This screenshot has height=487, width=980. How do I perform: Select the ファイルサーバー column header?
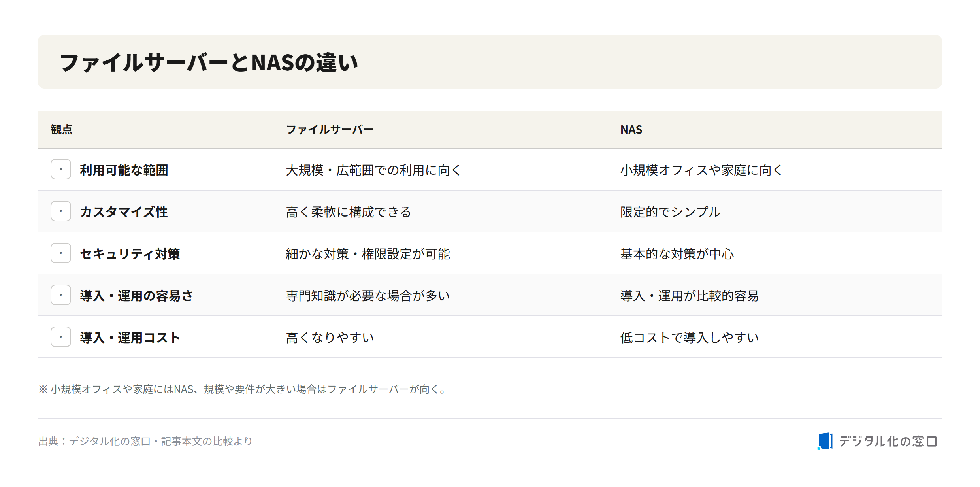(330, 130)
